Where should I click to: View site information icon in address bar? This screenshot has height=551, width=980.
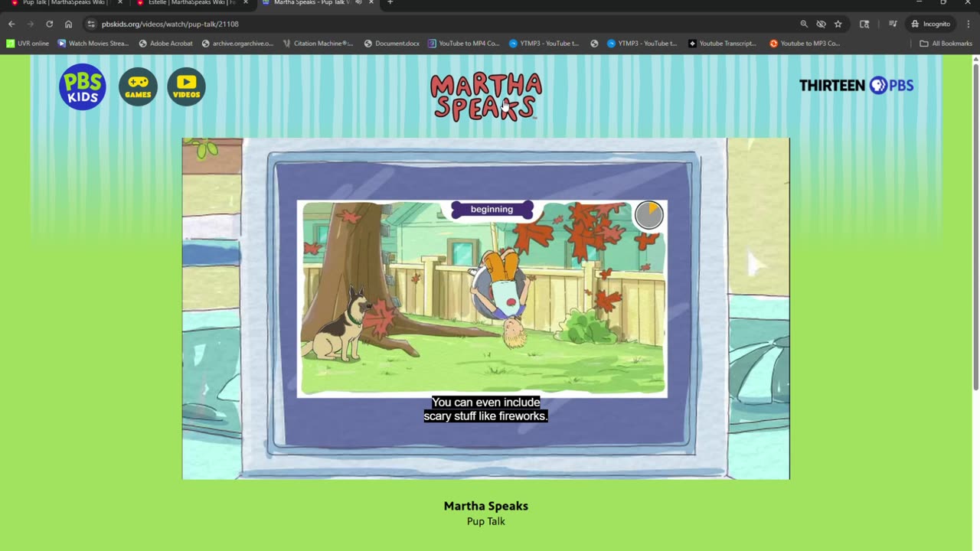(91, 24)
